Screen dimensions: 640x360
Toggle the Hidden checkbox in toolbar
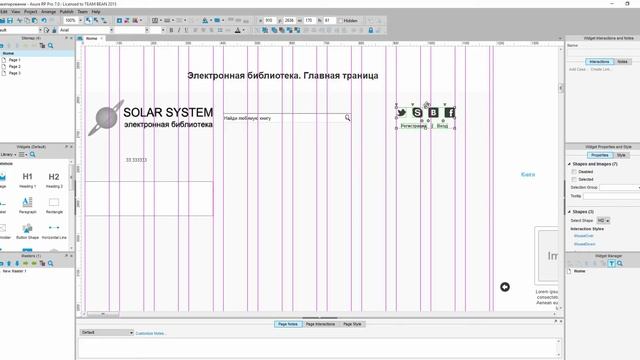tap(340, 20)
